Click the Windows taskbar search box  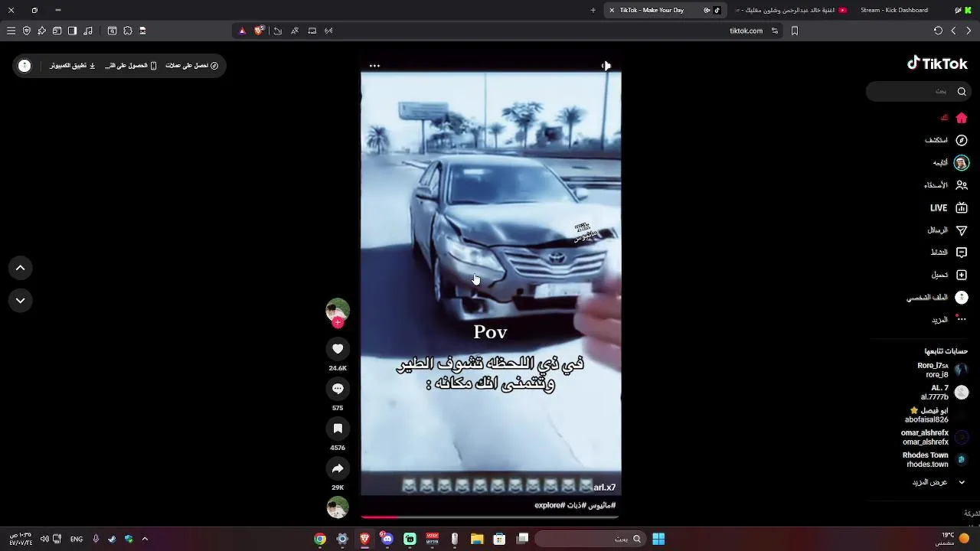point(590,539)
